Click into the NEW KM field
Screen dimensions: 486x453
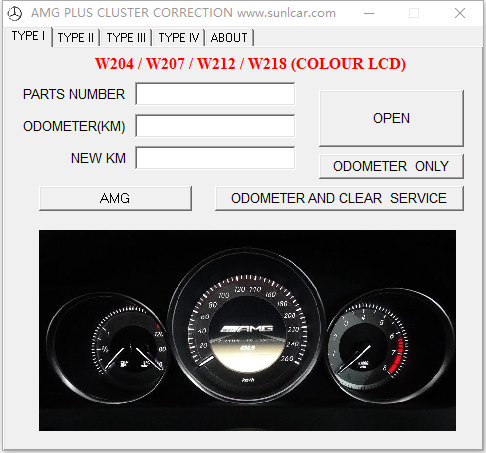[x=215, y=158]
